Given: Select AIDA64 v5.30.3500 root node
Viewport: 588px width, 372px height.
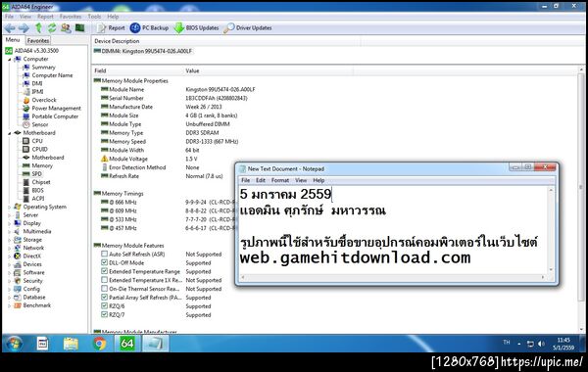Looking at the screenshot, I should (32, 51).
